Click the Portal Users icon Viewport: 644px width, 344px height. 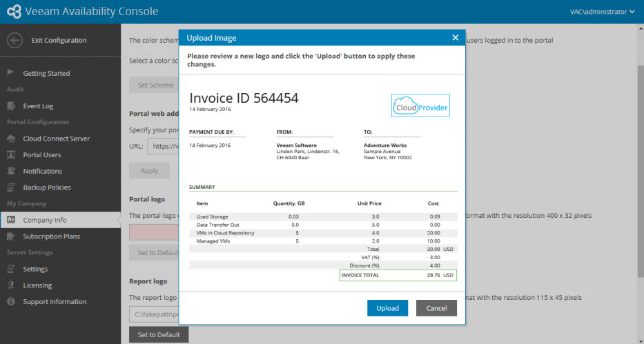point(11,155)
